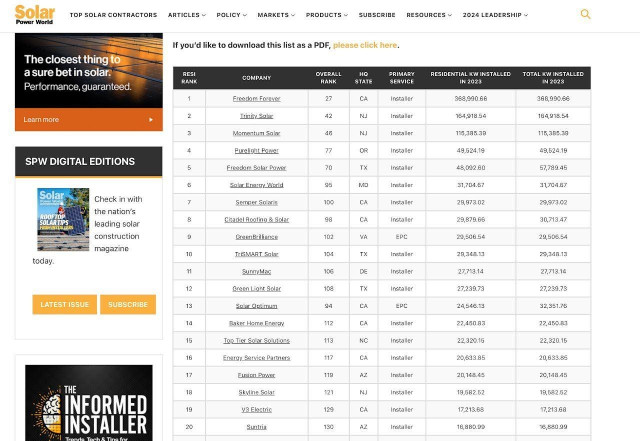Select the DE state cell for SunnyMac
This screenshot has height=441, width=640.
pos(363,272)
